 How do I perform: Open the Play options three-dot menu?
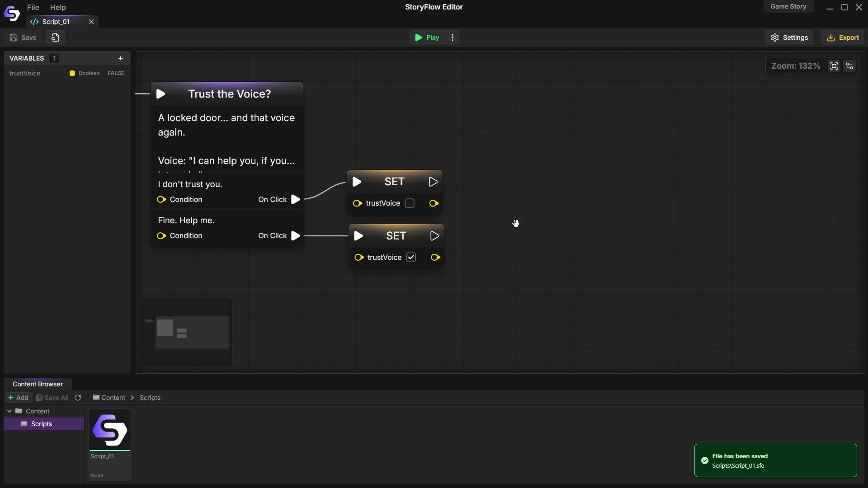(453, 38)
